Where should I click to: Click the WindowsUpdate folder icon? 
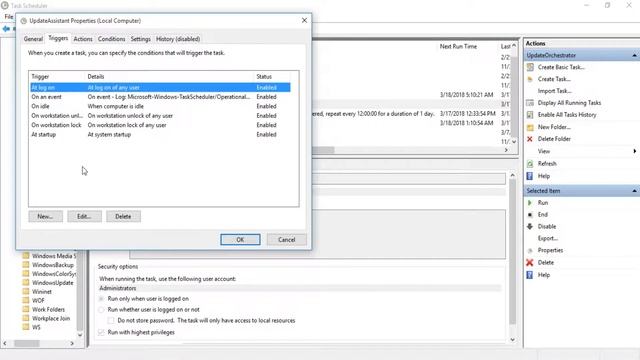click(26, 282)
